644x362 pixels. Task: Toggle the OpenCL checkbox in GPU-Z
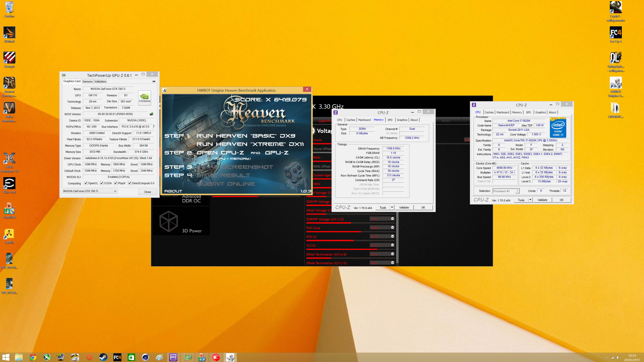[x=86, y=183]
